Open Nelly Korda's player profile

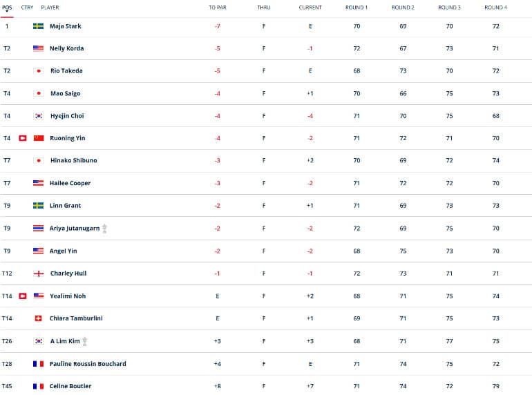pos(66,48)
